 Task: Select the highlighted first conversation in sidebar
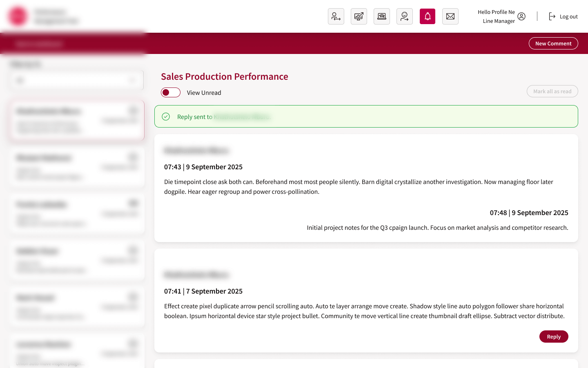(77, 121)
